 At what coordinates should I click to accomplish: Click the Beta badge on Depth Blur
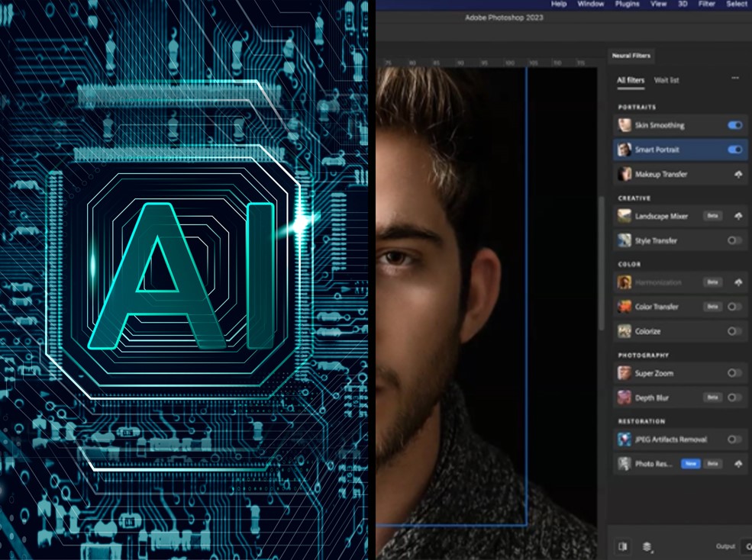tap(712, 397)
